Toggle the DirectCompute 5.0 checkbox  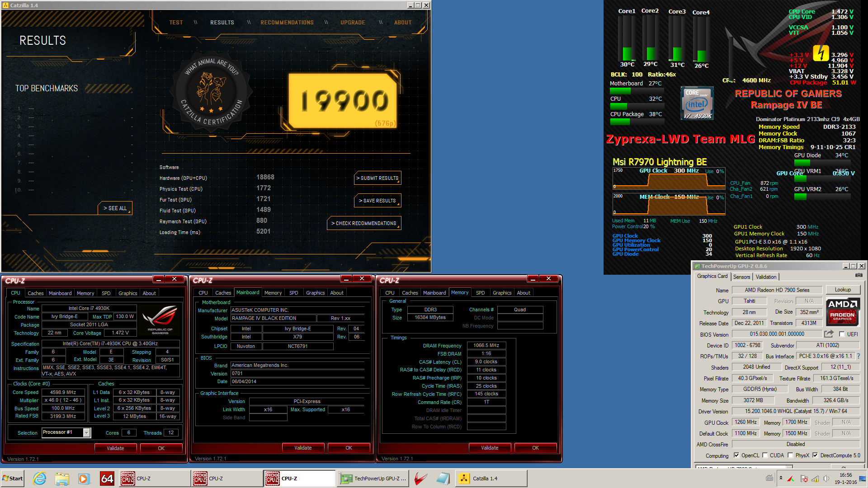click(x=815, y=455)
